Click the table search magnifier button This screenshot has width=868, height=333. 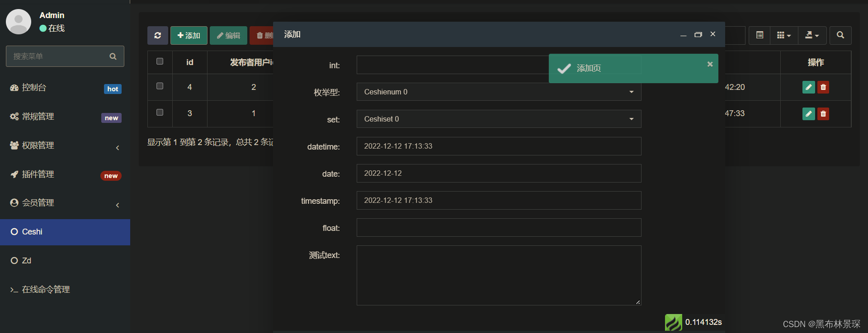tap(840, 35)
